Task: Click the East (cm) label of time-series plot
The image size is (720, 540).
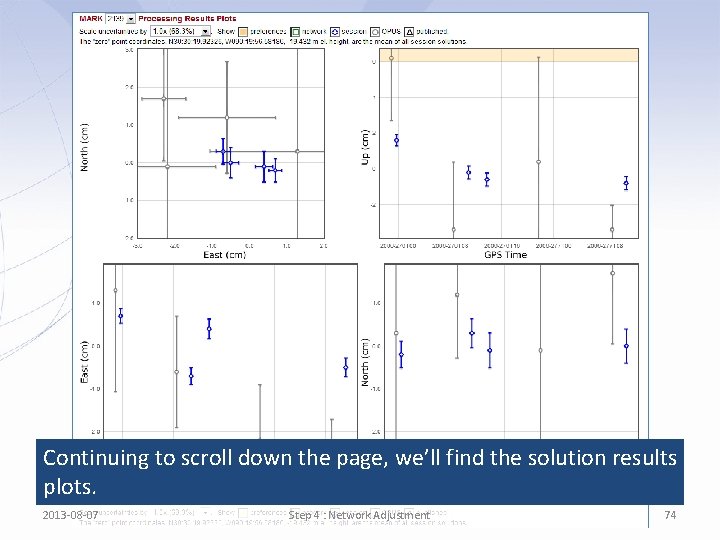Action: (84, 362)
